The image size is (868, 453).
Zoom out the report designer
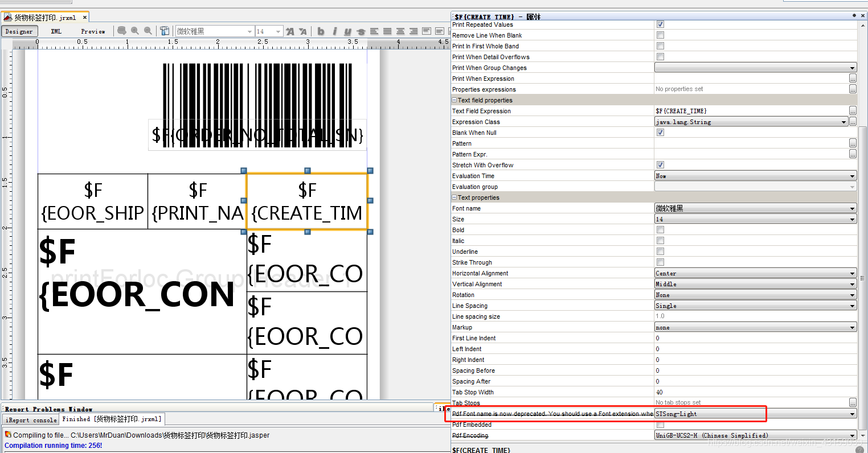pyautogui.click(x=148, y=31)
